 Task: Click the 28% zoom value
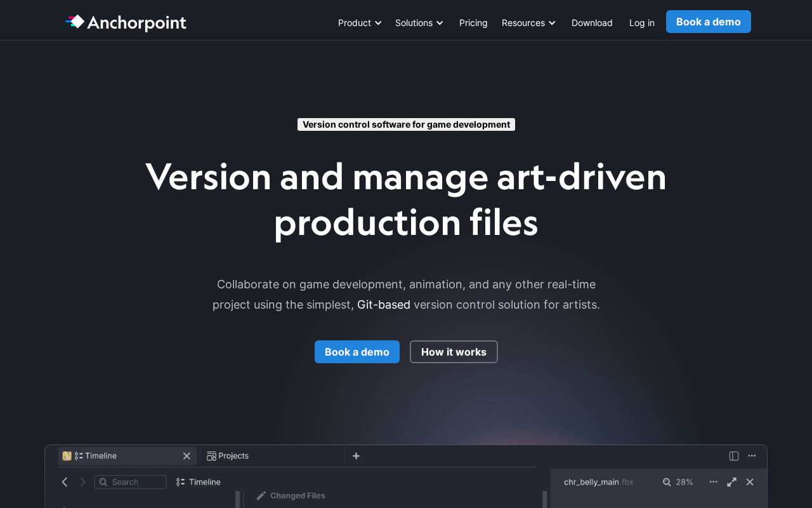tap(684, 482)
